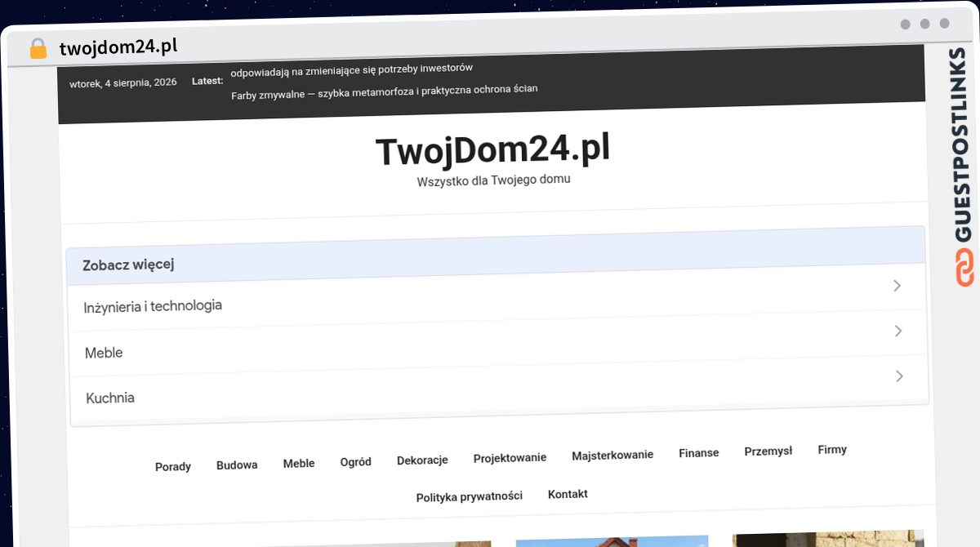Select the Ogród menu item
Viewport: 980px width, 547px height.
(356, 461)
